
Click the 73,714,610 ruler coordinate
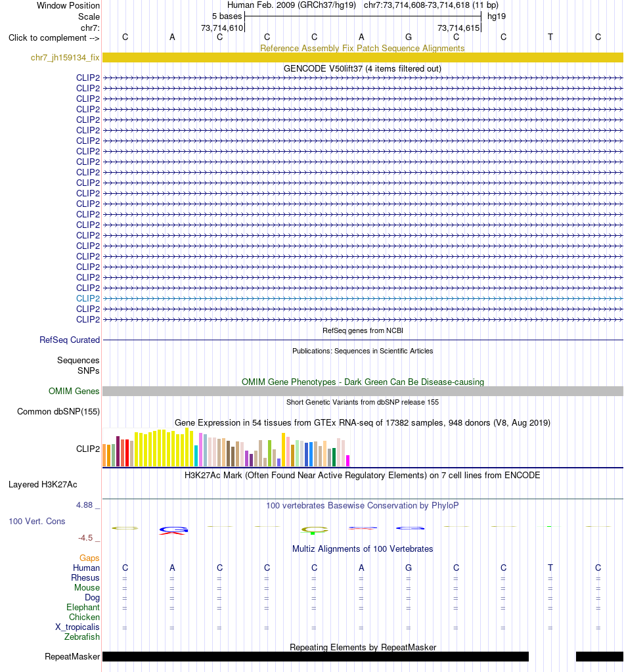tap(222, 28)
